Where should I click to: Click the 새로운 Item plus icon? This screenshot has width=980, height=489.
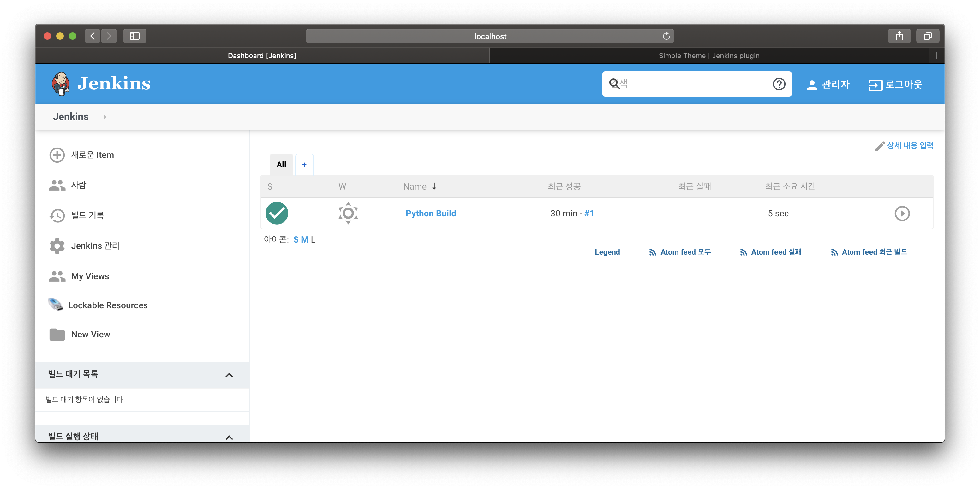pos(57,155)
